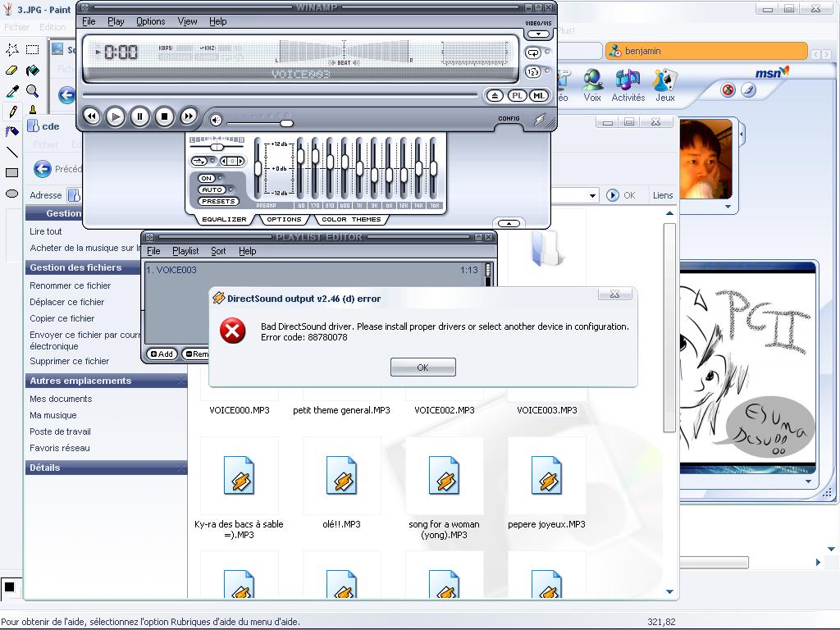Expand the Détails section in sidebar
Viewport: 840px width, 630px height.
pyautogui.click(x=180, y=468)
